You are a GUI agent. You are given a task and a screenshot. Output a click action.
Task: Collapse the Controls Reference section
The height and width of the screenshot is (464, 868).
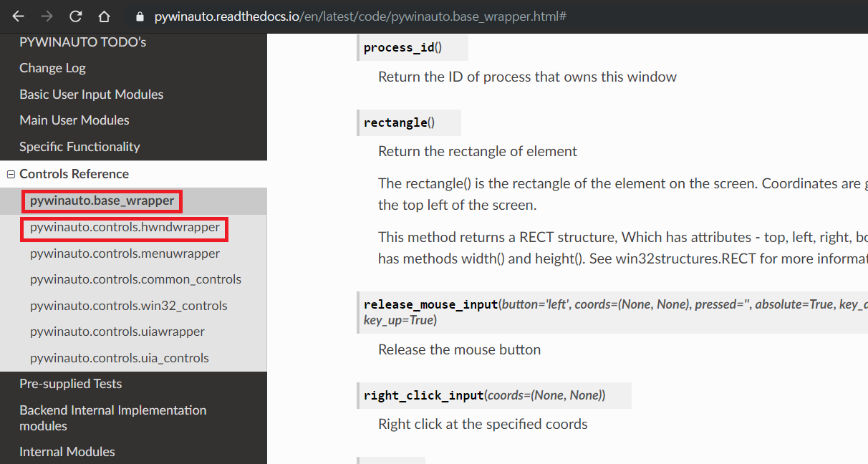(10, 173)
